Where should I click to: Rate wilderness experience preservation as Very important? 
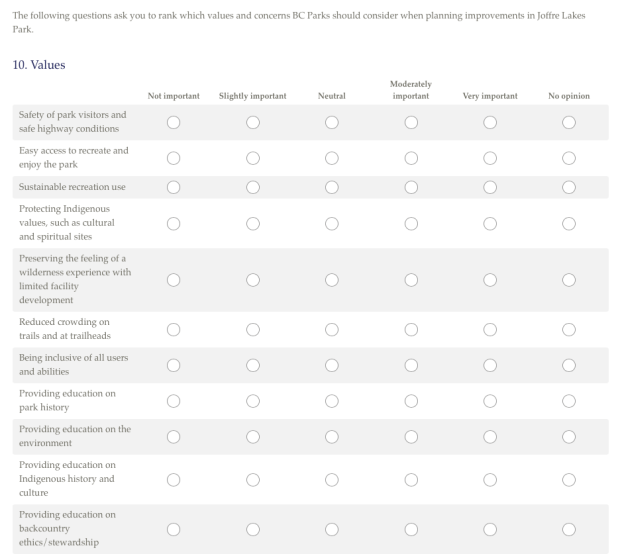(490, 279)
